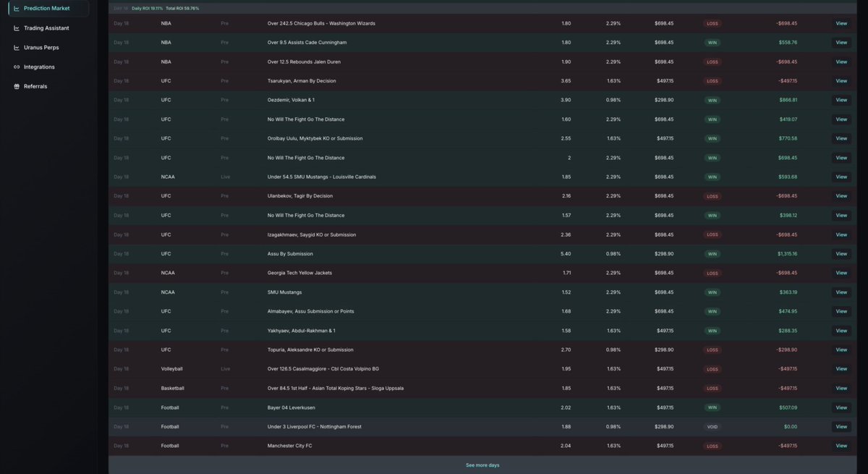Screen dimensions: 868x474
Task: Click Live label in Casalmaggiore row
Action: [x=226, y=369]
